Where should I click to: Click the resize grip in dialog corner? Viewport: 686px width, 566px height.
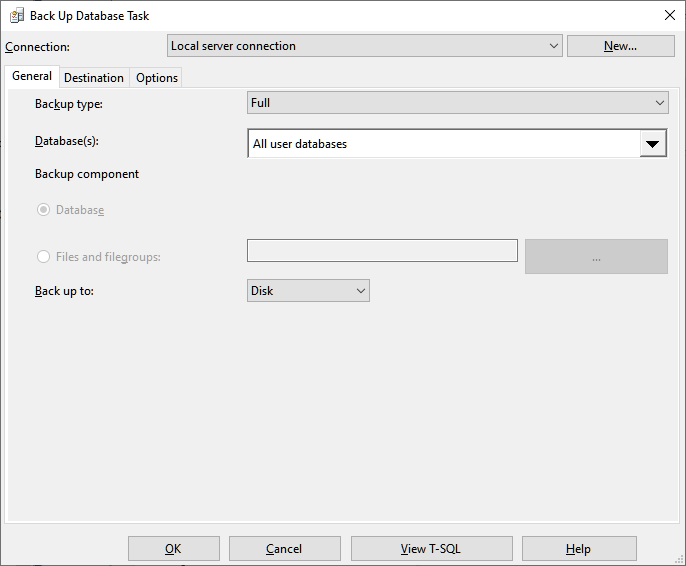click(x=679, y=559)
